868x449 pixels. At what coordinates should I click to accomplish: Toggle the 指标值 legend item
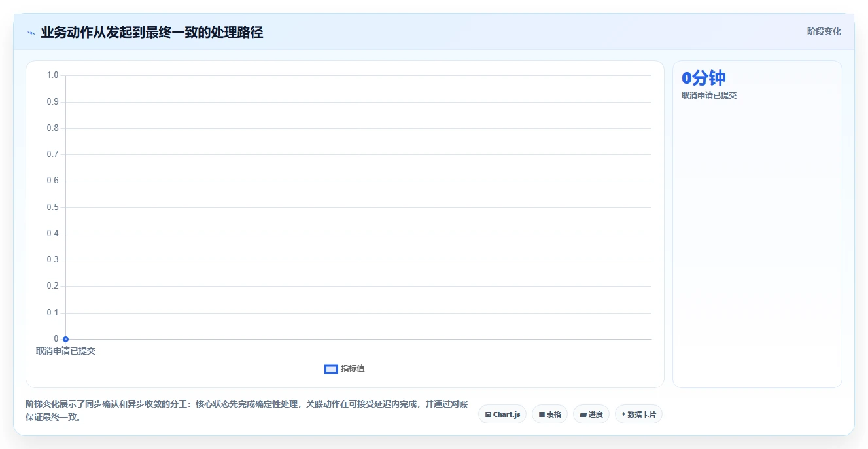tap(345, 368)
